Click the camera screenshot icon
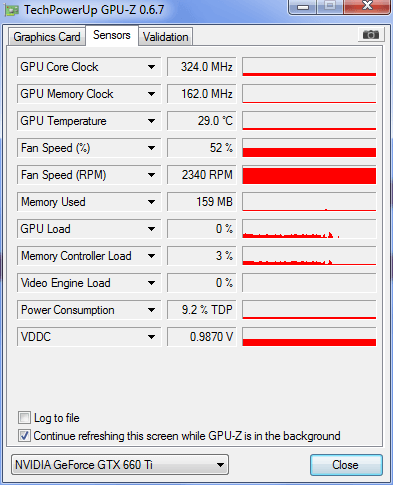393x485 pixels. [371, 34]
